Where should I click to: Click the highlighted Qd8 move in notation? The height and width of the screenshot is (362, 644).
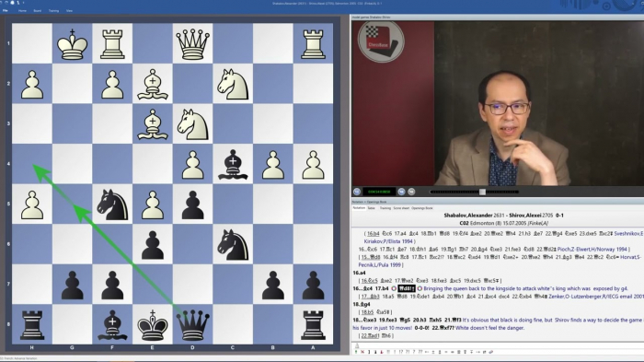pos(407,288)
